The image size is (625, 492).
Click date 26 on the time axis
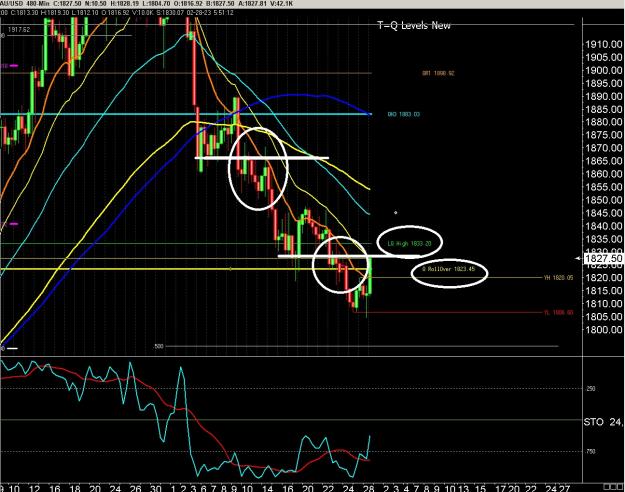point(136,488)
